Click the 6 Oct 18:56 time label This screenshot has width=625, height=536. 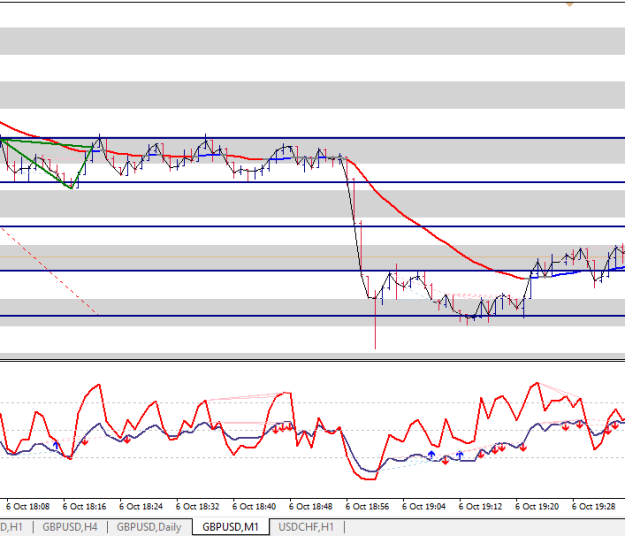click(368, 507)
